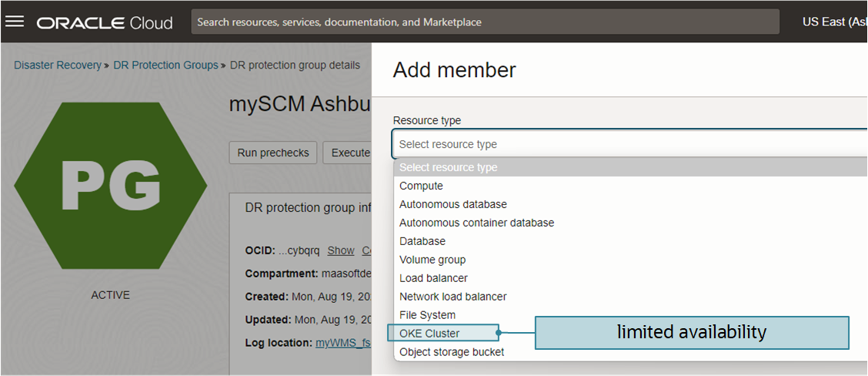Choose Volume group resource type
Viewport: 868px width, 376px height.
pyautogui.click(x=432, y=260)
